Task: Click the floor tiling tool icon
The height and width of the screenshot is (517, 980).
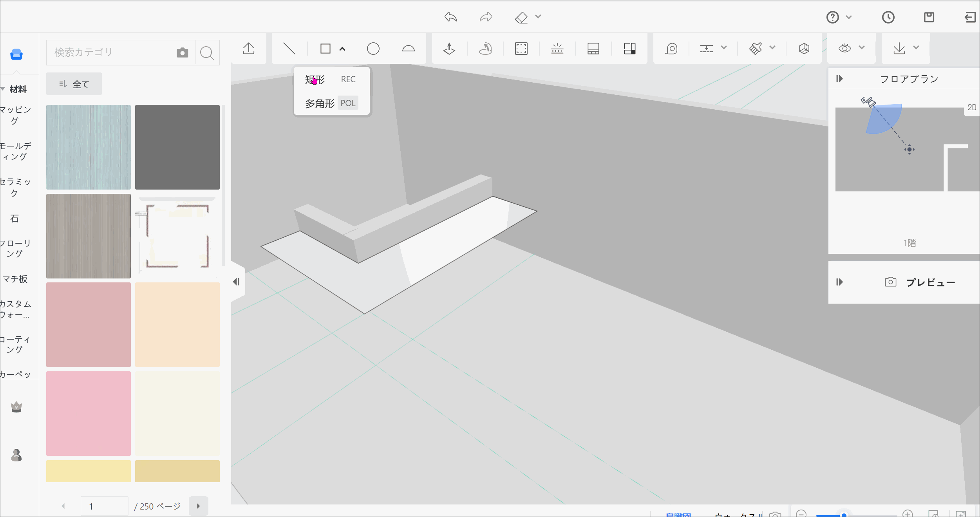Action: pos(593,49)
